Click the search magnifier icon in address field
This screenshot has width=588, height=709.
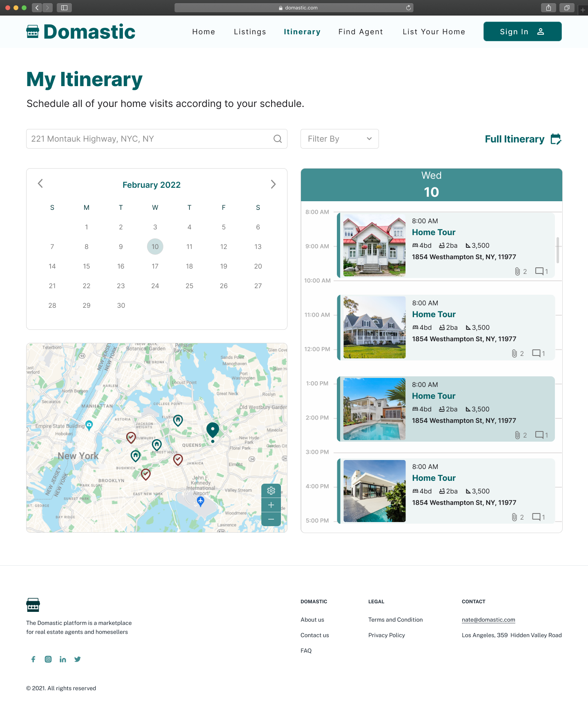coord(278,139)
